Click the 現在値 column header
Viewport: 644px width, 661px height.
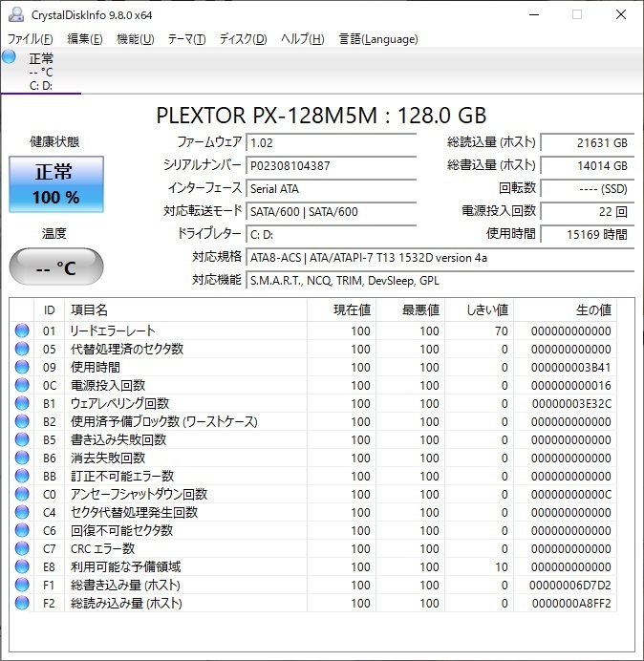tap(342, 310)
